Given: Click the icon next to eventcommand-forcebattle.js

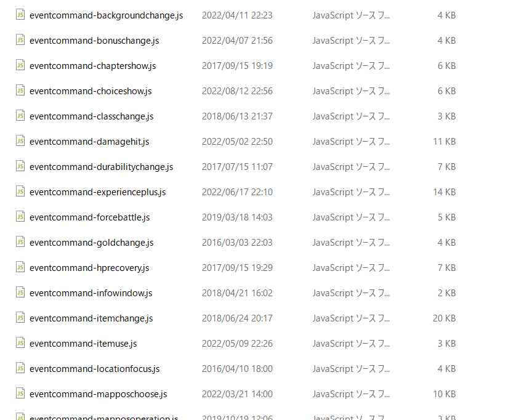Looking at the screenshot, I should [x=20, y=217].
